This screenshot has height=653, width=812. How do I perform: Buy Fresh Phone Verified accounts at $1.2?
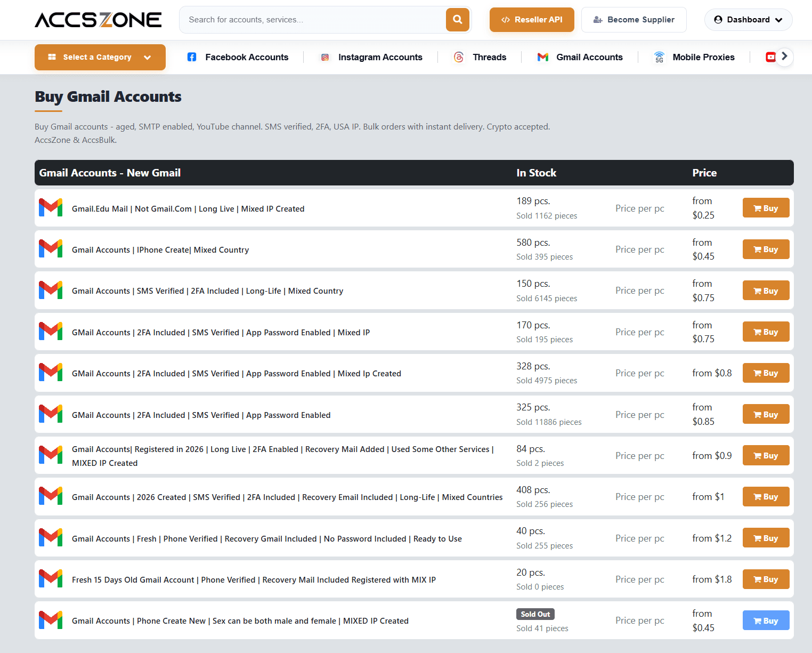(766, 538)
